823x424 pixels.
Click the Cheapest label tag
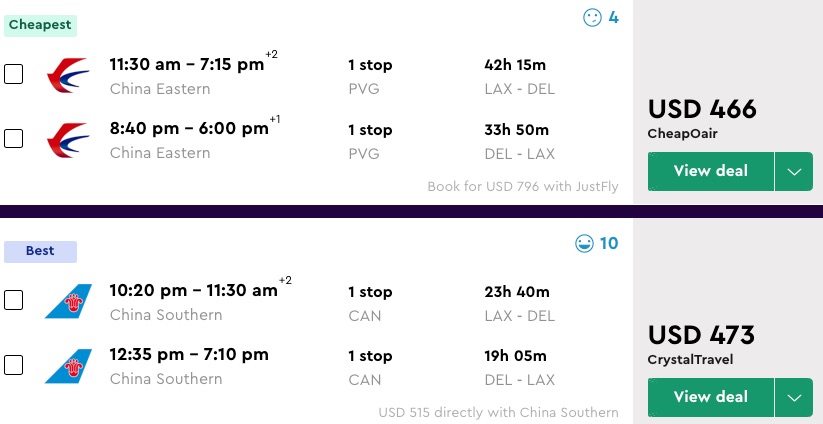coord(40,25)
